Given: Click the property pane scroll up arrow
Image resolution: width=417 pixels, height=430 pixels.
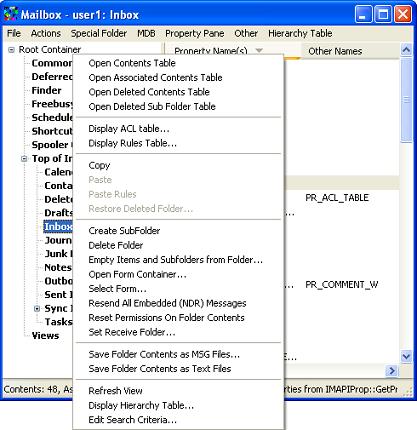Looking at the screenshot, I should click(x=406, y=50).
